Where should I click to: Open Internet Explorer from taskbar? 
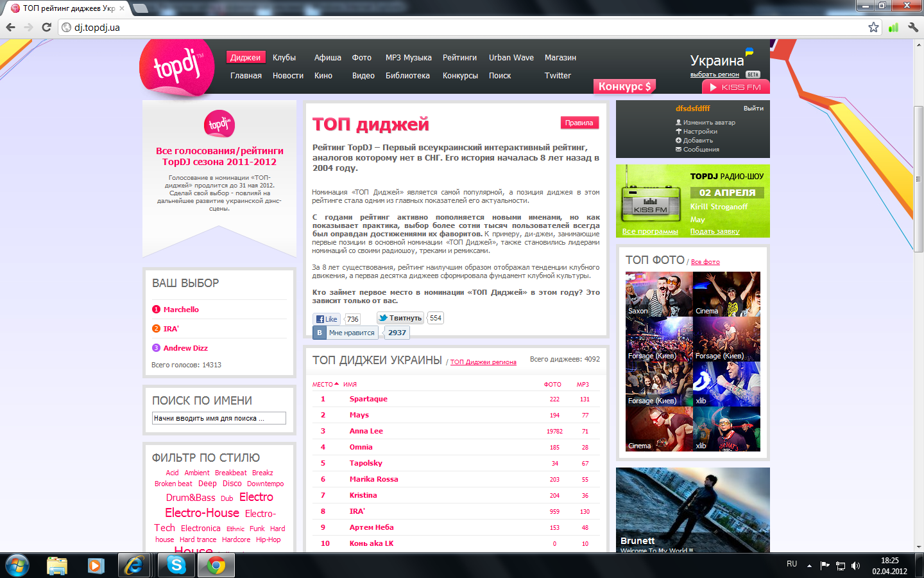(134, 565)
